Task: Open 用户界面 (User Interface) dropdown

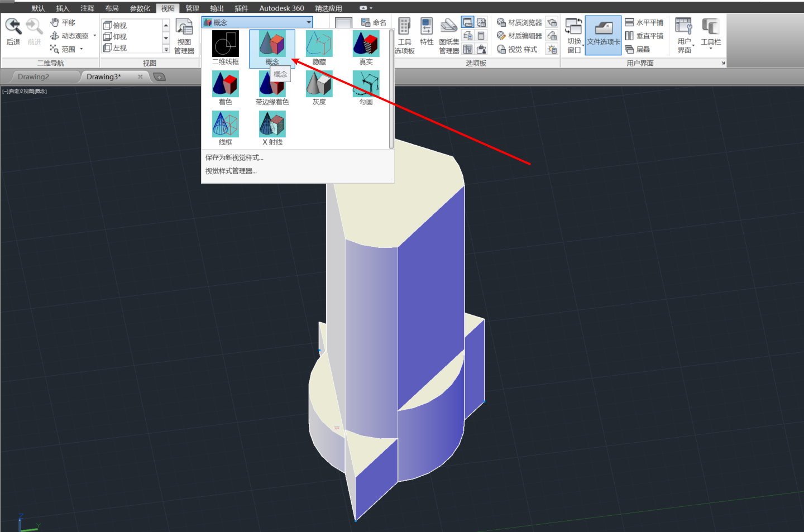Action: (685, 36)
